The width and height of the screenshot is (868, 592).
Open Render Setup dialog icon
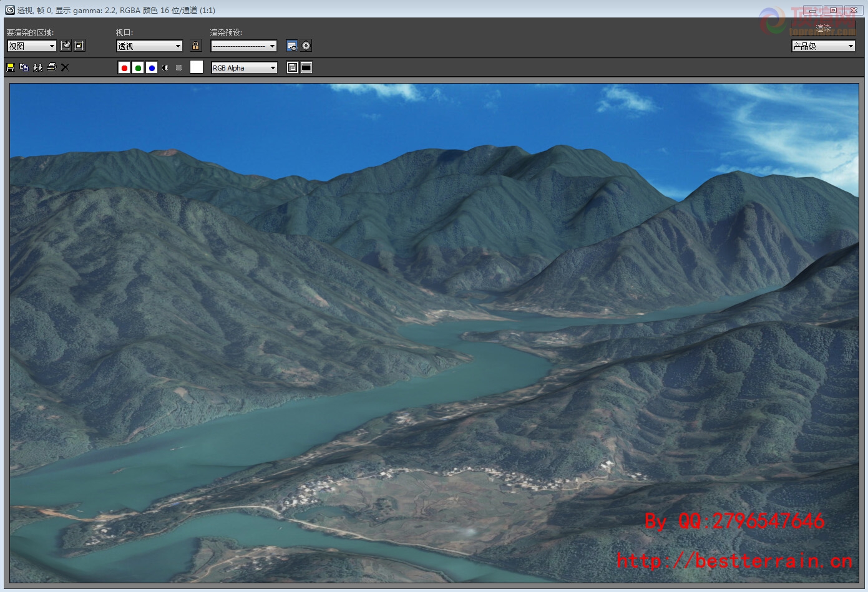[x=292, y=46]
